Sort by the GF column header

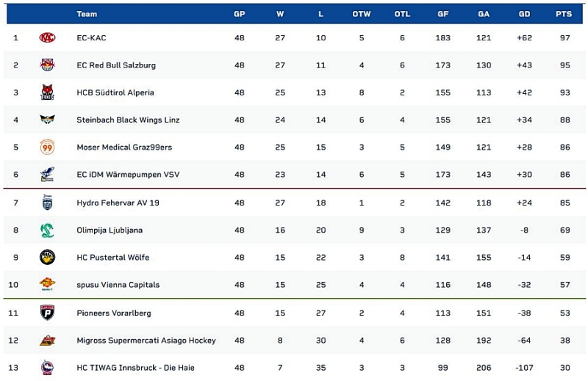pyautogui.click(x=443, y=14)
